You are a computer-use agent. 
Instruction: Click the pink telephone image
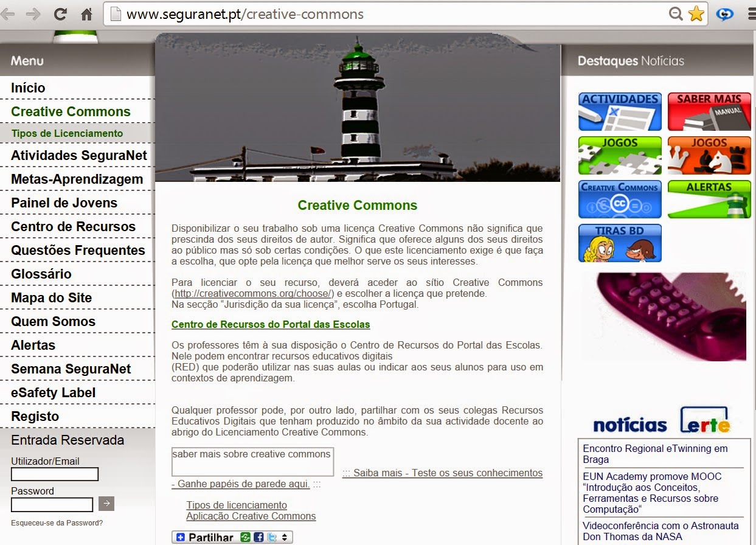[663, 316]
